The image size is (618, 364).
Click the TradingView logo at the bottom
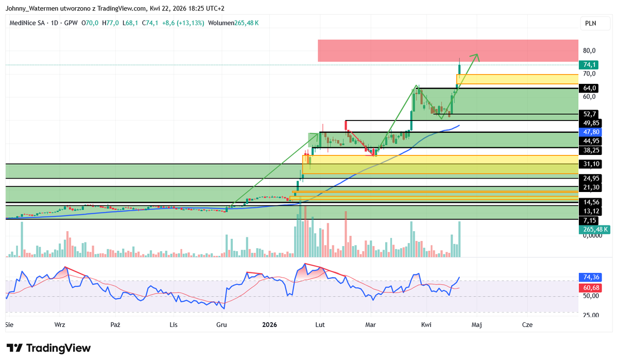click(x=48, y=348)
